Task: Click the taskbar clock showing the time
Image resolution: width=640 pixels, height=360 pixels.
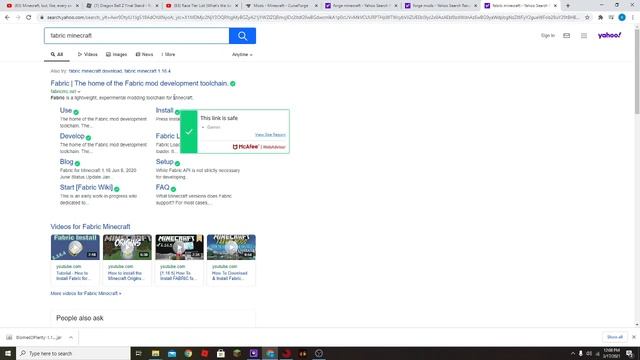Action: tap(611, 353)
